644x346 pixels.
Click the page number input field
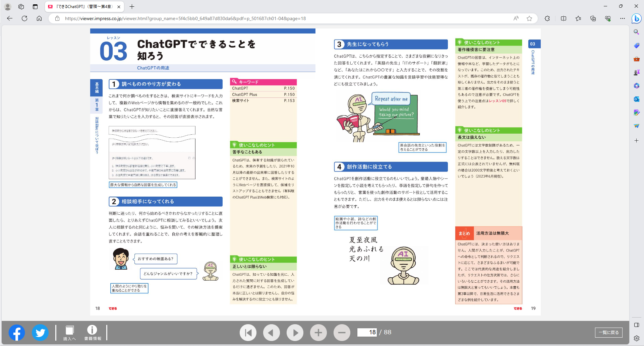click(367, 332)
